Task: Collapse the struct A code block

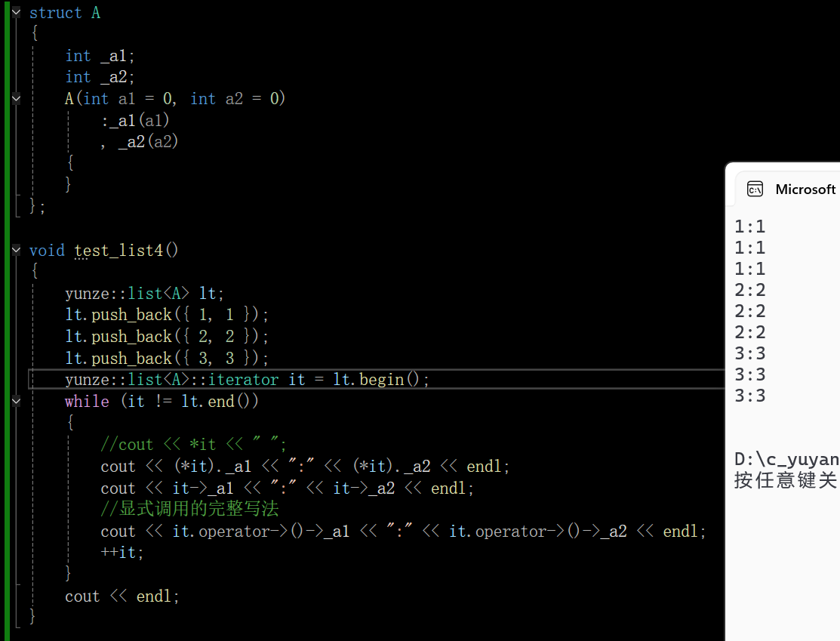Action: coord(16,12)
